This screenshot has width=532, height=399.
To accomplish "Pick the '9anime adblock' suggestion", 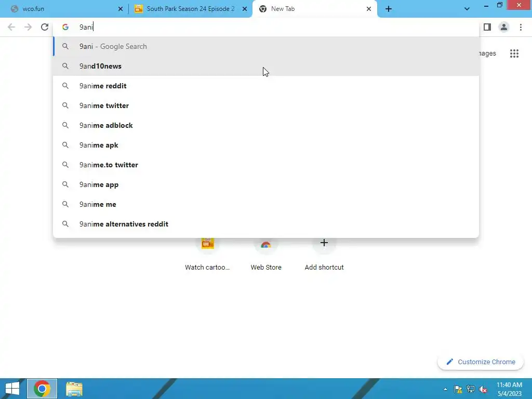I will [x=266, y=125].
